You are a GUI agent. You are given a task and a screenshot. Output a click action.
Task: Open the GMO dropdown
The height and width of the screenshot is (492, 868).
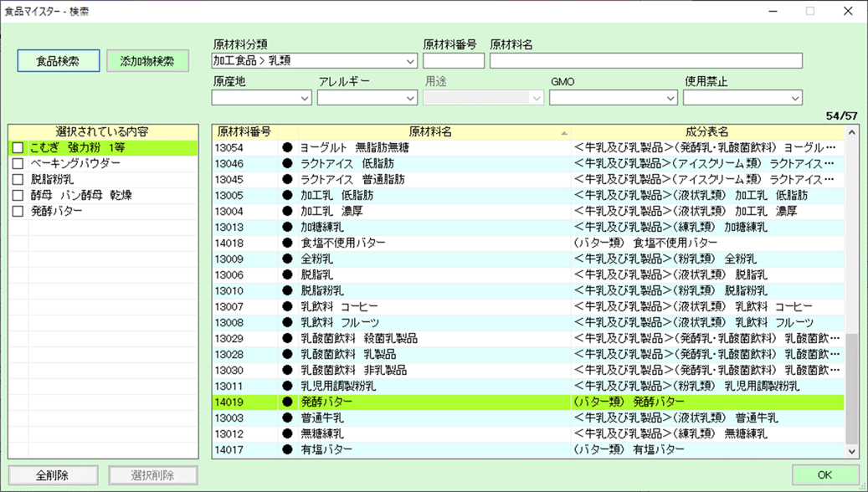pos(671,98)
